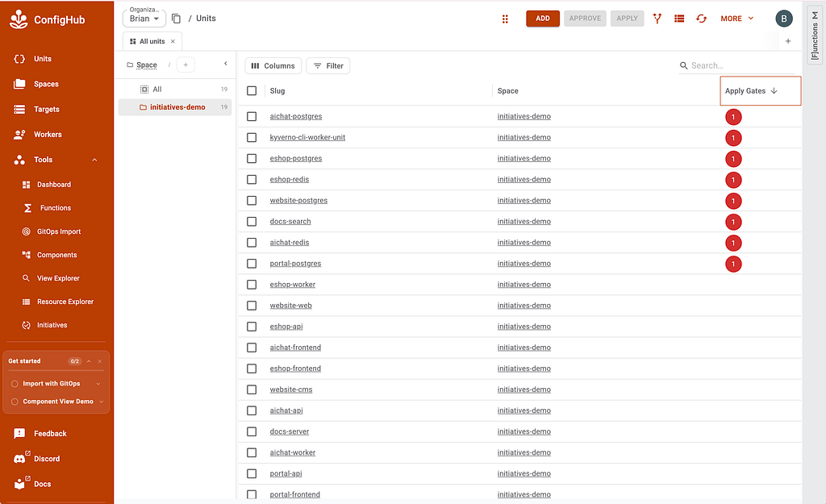Viewport: 826px width, 504px height.
Task: Check the eshop-worker row checkbox
Action: 252,285
